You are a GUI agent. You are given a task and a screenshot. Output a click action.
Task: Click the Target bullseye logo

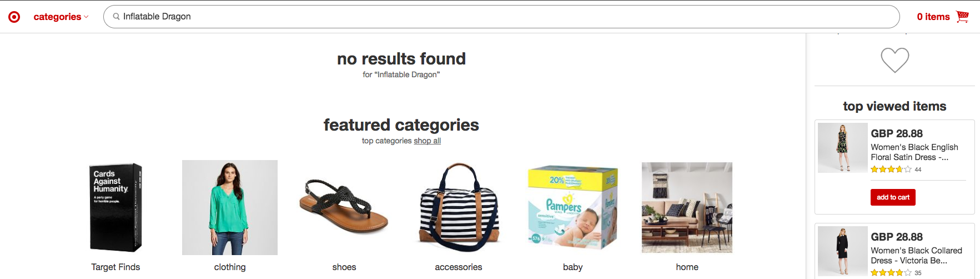click(x=14, y=17)
